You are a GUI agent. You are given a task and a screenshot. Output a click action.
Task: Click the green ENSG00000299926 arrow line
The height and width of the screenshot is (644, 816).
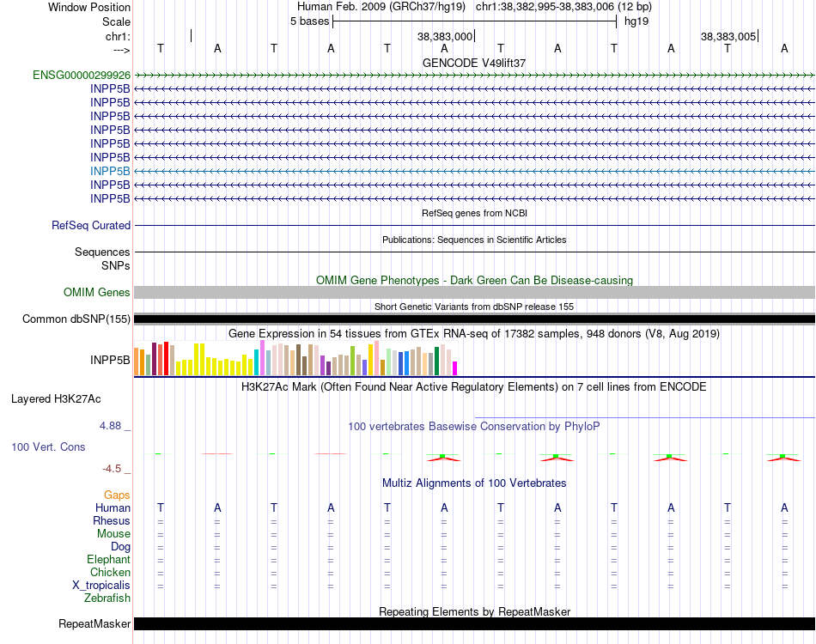coord(474,76)
